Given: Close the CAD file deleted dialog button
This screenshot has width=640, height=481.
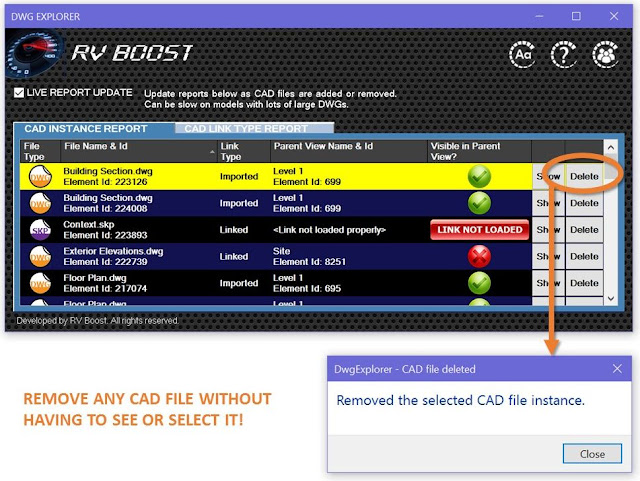Looking at the screenshot, I should point(592,454).
